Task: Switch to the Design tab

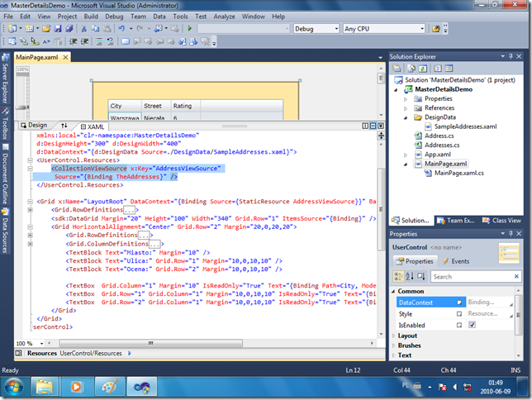Action: (x=34, y=125)
